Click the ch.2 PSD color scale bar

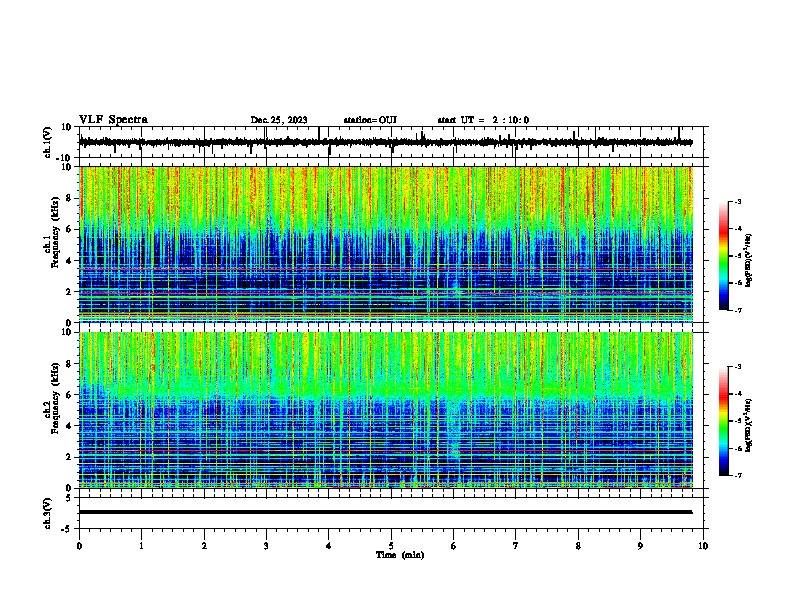coord(724,421)
